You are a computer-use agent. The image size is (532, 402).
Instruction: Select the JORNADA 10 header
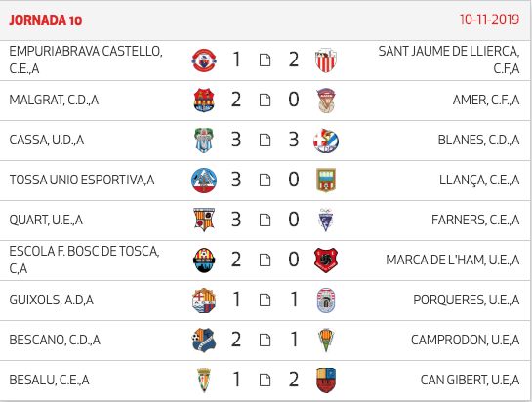tap(46, 20)
